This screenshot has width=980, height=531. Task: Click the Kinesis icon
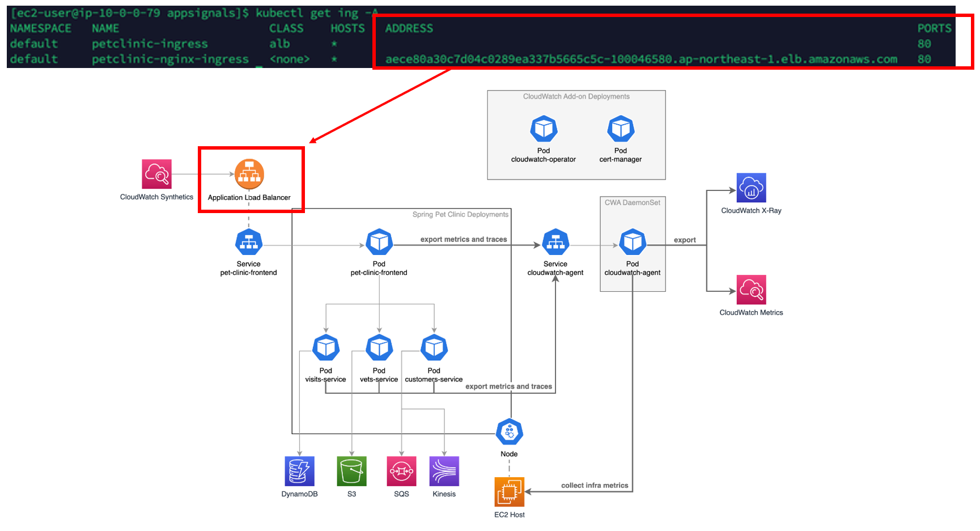coord(444,471)
